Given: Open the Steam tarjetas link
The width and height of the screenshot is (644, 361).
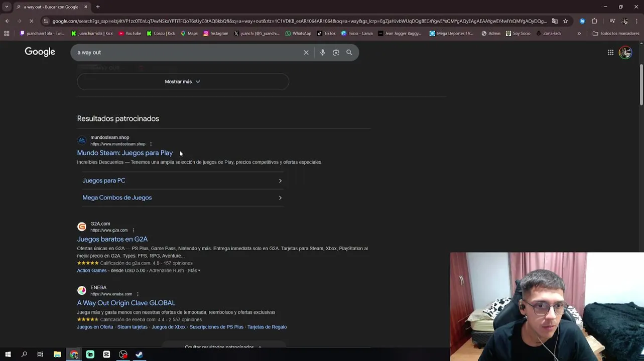Looking at the screenshot, I should point(132,327).
